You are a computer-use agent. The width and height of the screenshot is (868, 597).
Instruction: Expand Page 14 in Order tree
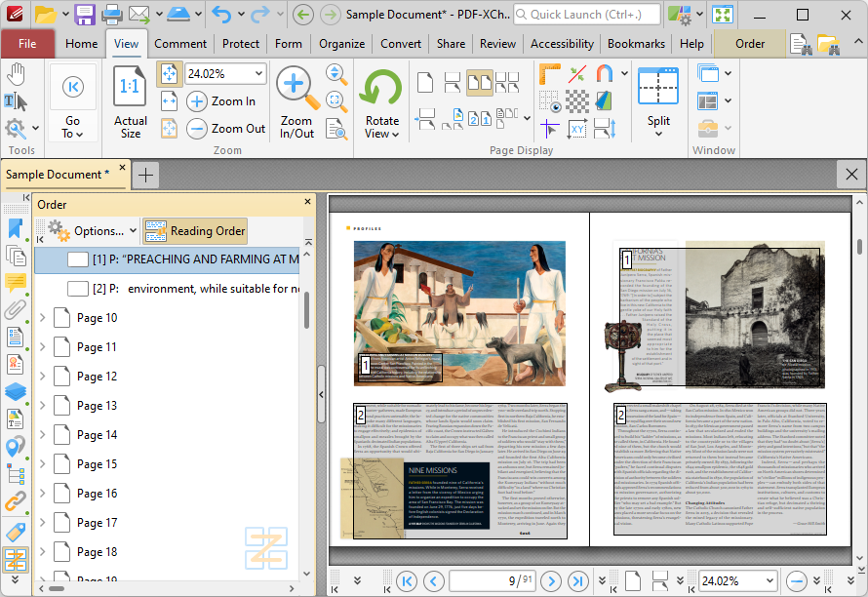43,435
